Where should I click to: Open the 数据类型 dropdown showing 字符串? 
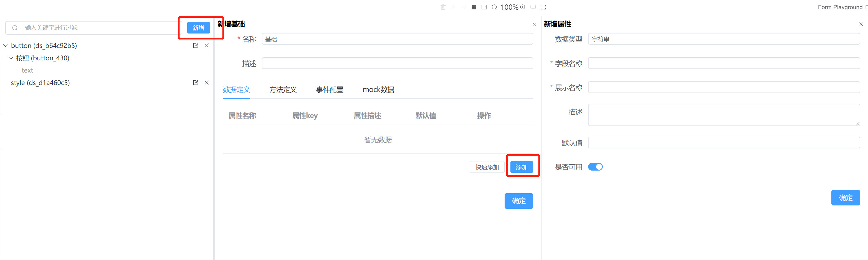(723, 39)
